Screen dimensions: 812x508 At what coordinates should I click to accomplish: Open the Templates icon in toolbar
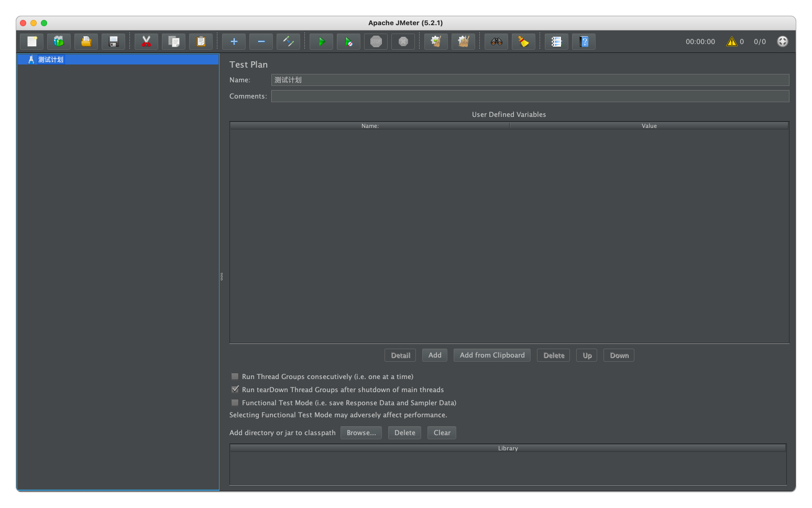pos(59,41)
